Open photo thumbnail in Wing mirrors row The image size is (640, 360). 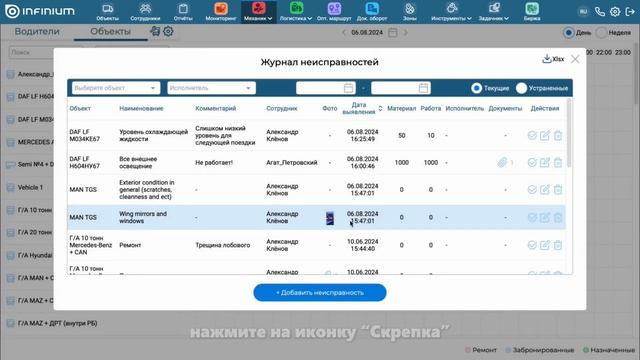(x=330, y=218)
